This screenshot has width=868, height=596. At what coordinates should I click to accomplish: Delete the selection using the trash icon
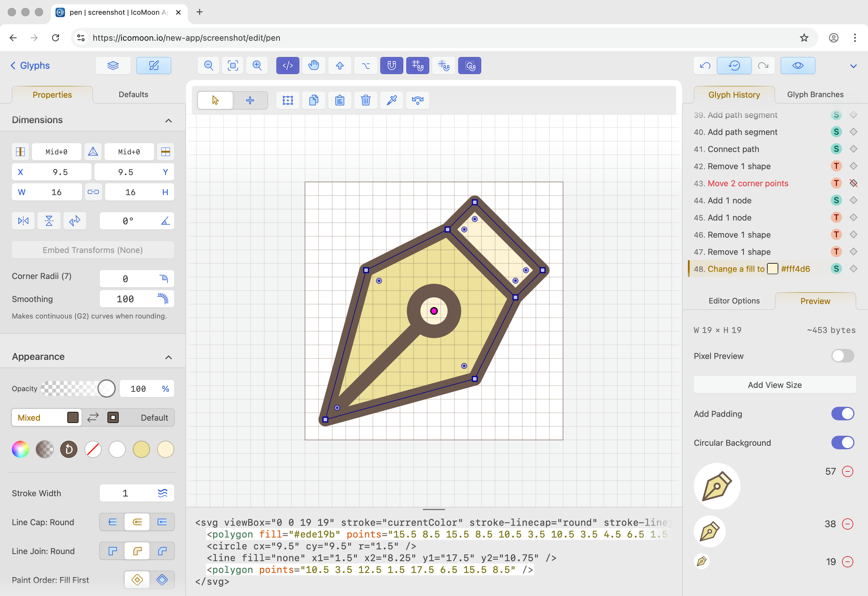[366, 100]
